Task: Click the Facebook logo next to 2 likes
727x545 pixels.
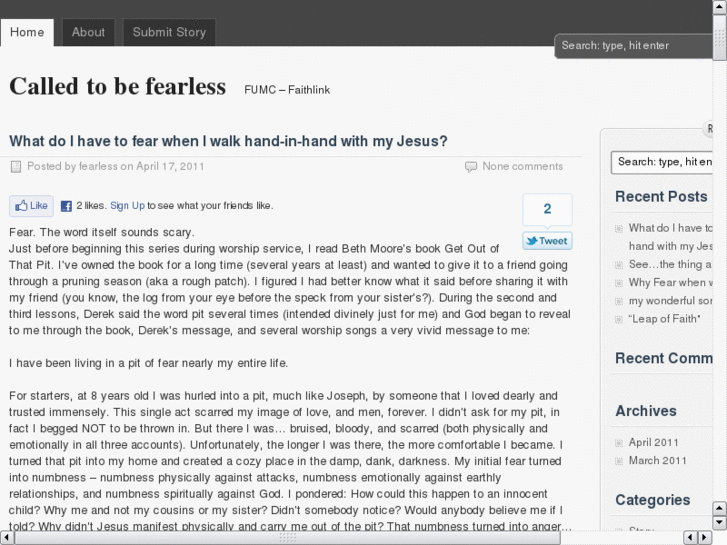Action: tap(66, 206)
